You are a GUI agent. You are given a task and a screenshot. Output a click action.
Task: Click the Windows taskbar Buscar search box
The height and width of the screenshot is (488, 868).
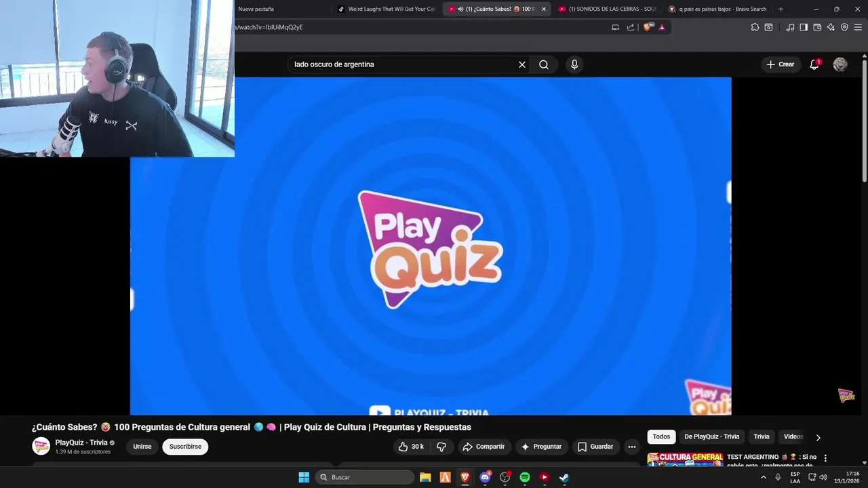366,477
